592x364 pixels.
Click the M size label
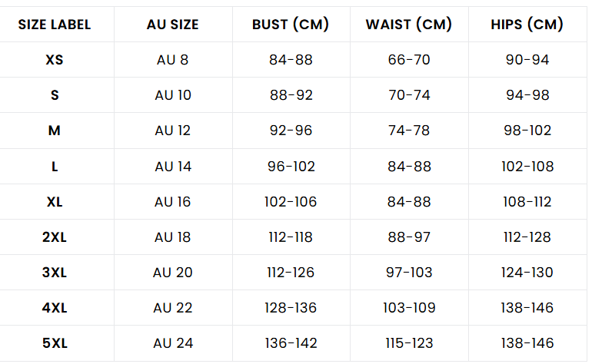click(55, 131)
